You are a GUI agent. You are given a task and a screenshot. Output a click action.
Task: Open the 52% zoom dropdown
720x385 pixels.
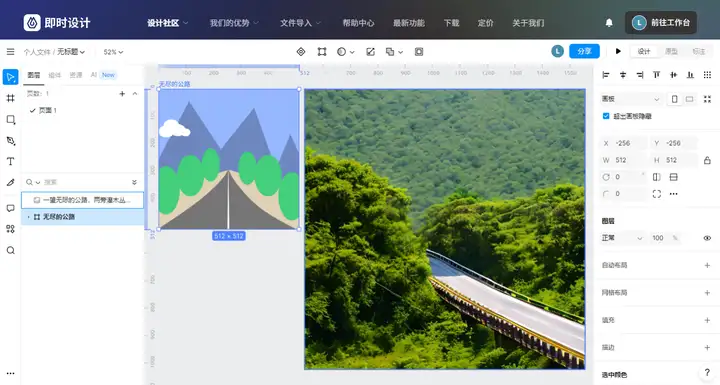113,52
